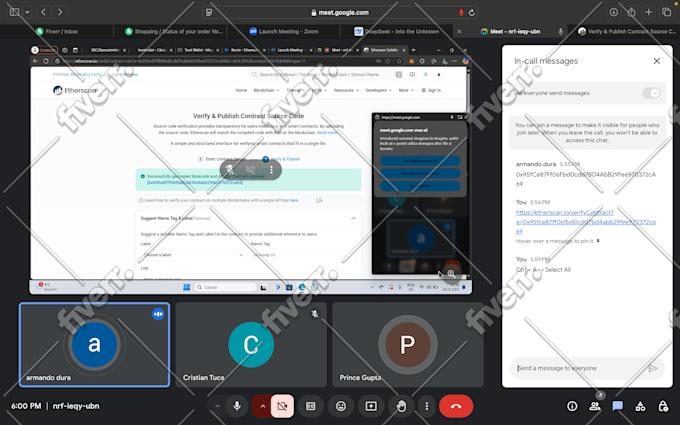The height and width of the screenshot is (425, 680).
Task: Select Prince Gupta participant tile
Action: click(408, 345)
